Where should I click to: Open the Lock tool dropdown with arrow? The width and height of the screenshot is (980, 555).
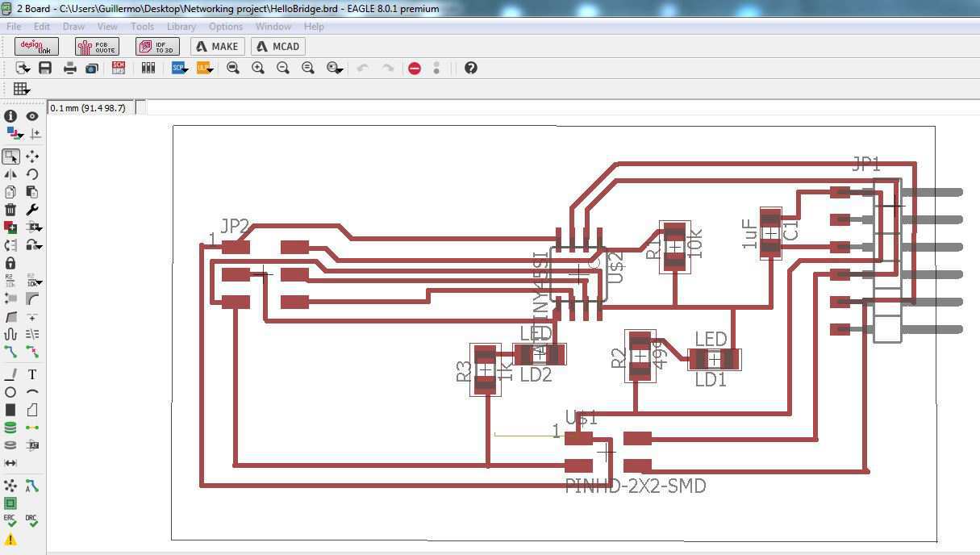click(34, 245)
